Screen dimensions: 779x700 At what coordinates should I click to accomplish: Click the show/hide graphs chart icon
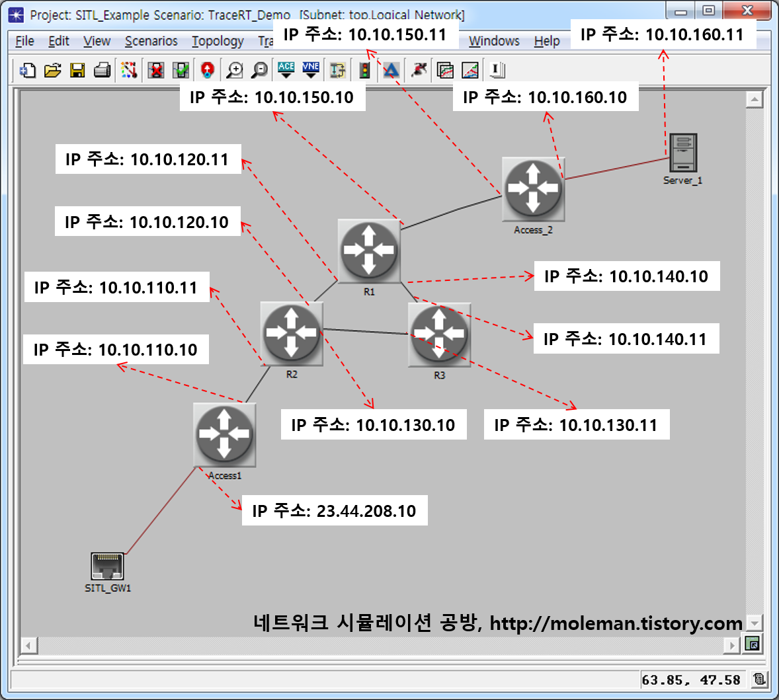(x=470, y=71)
